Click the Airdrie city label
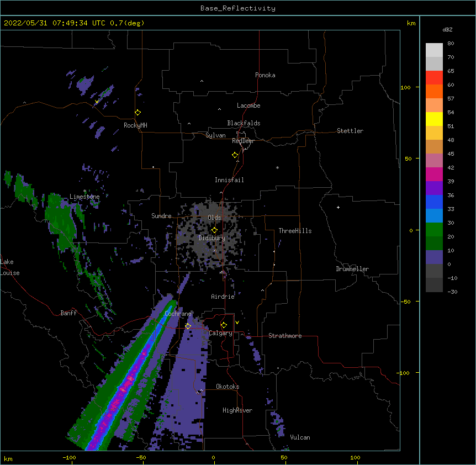Viewport: 476px width, 465px height. (x=223, y=297)
